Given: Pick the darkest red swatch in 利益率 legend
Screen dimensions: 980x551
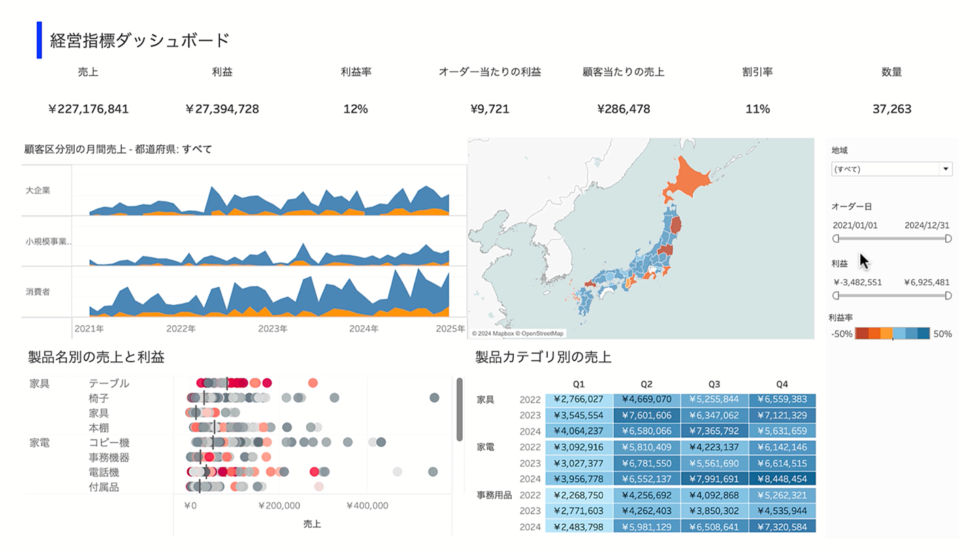Looking at the screenshot, I should click(x=862, y=333).
